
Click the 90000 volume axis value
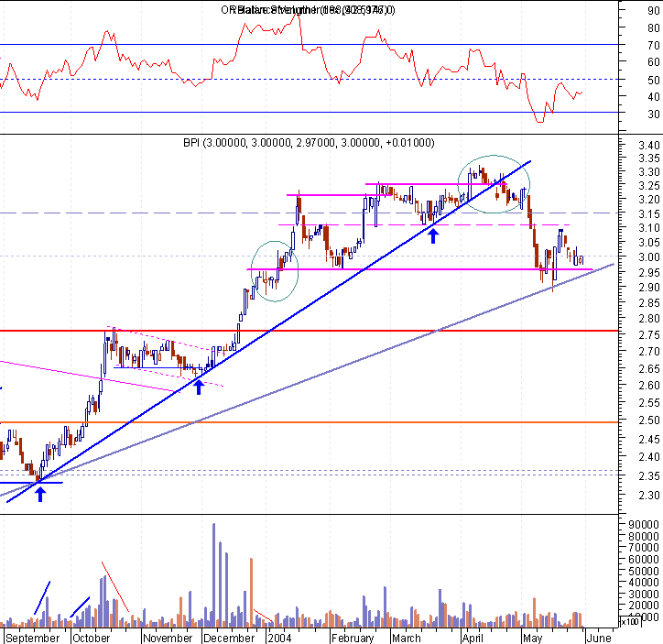pos(644,524)
